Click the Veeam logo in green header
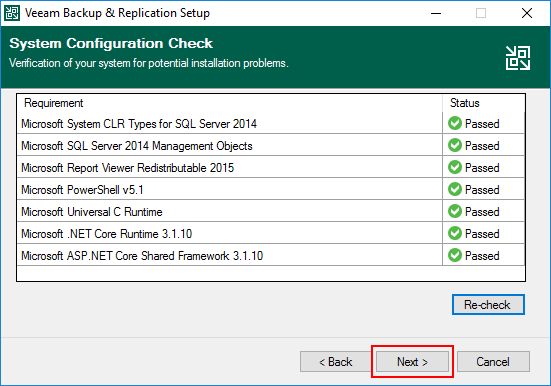The height and width of the screenshot is (386, 551). [x=518, y=58]
